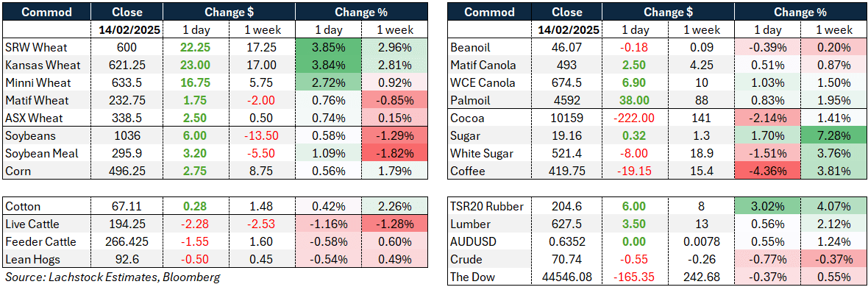Click the right table Change % header
The height and width of the screenshot is (287, 868).
click(800, 12)
